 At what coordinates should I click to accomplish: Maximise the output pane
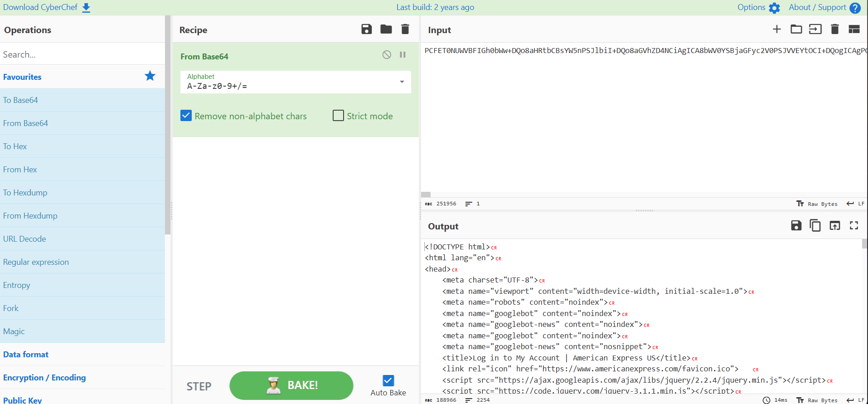point(854,225)
